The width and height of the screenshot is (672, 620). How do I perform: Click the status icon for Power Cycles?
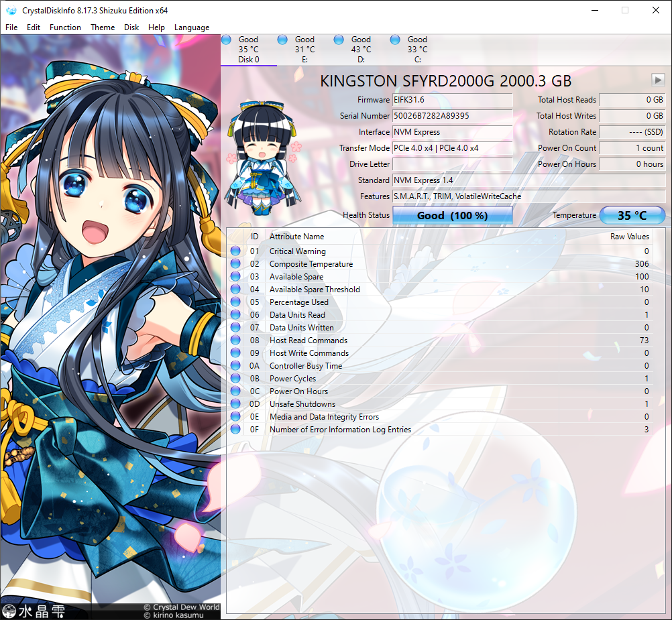pos(235,379)
